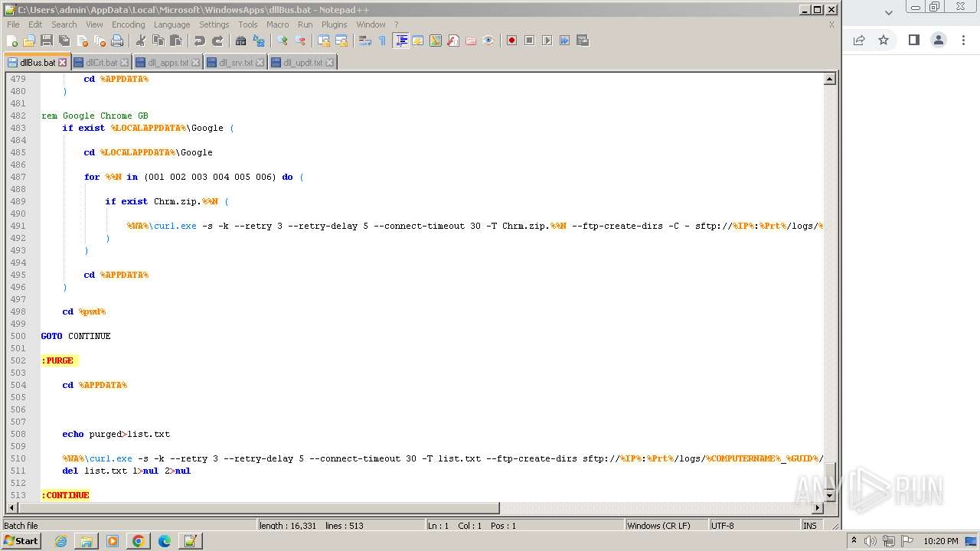
Task: Switch to the dll_updt.txt tab
Action: pyautogui.click(x=302, y=63)
